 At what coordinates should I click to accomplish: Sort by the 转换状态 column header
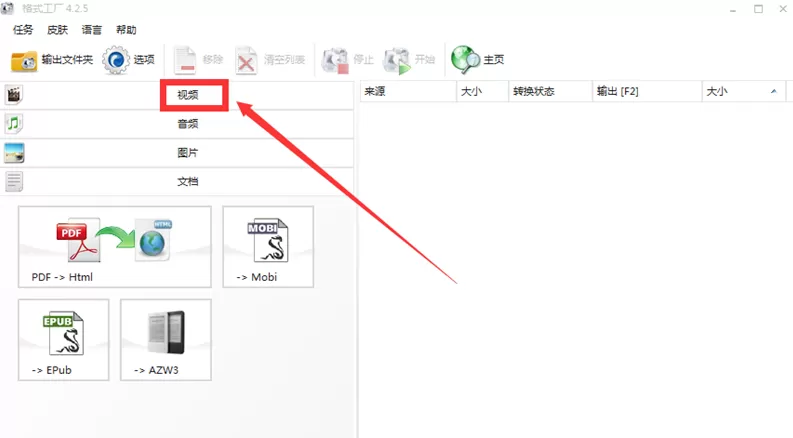[550, 92]
